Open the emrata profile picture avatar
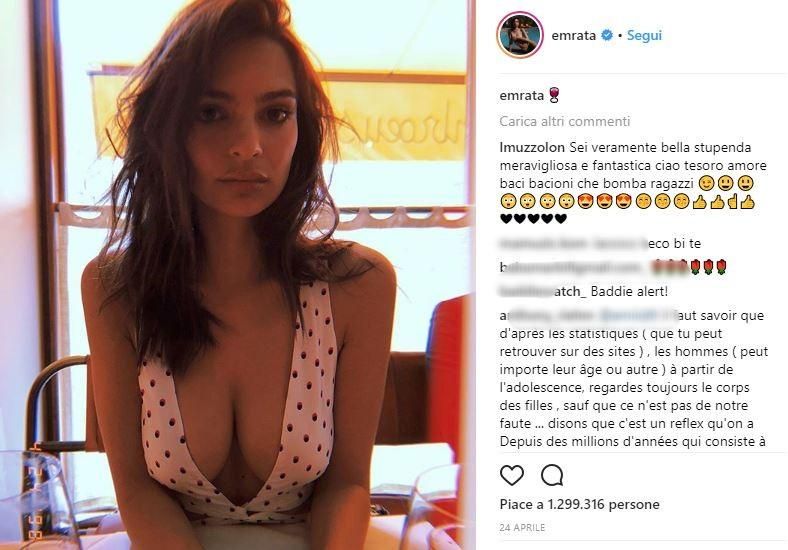This screenshot has height=550, width=788. pyautogui.click(x=520, y=35)
